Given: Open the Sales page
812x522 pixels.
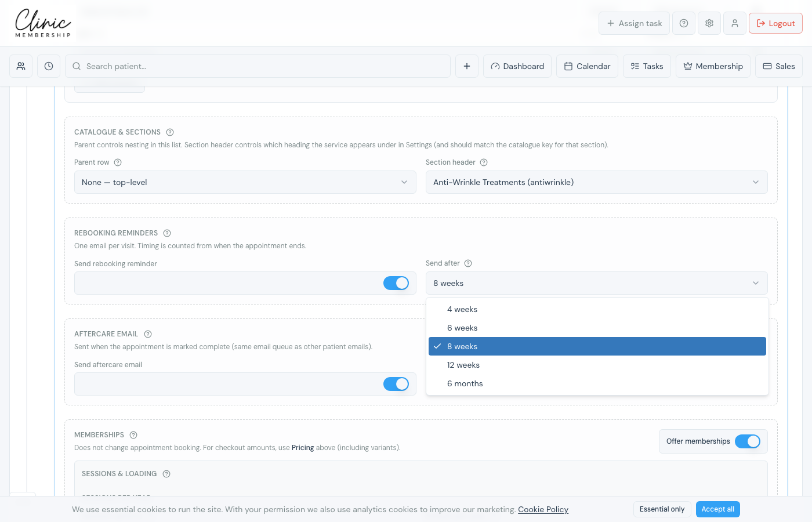Looking at the screenshot, I should click(779, 66).
